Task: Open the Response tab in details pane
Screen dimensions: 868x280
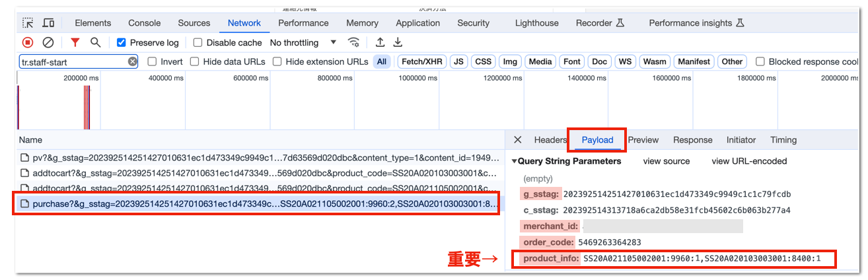Action: (692, 140)
